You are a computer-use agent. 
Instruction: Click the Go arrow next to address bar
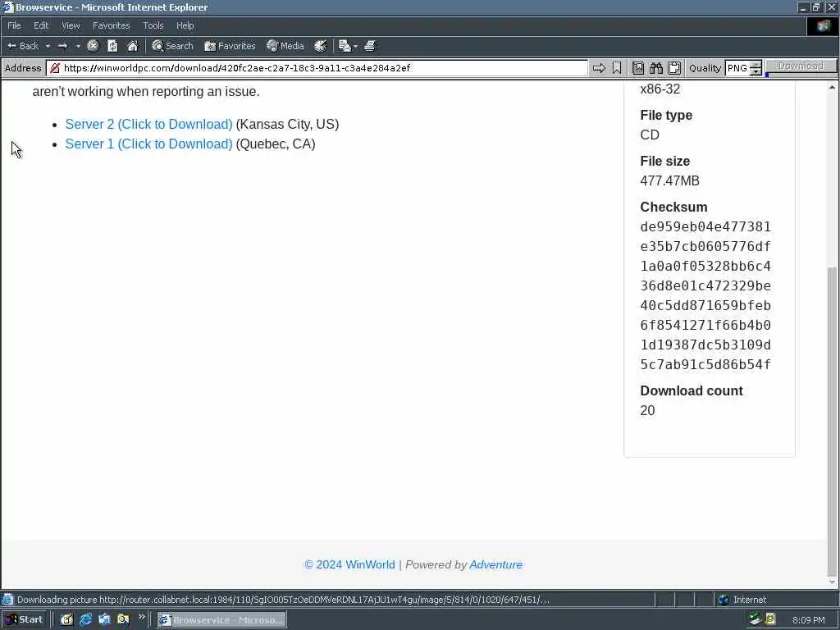pyautogui.click(x=599, y=68)
